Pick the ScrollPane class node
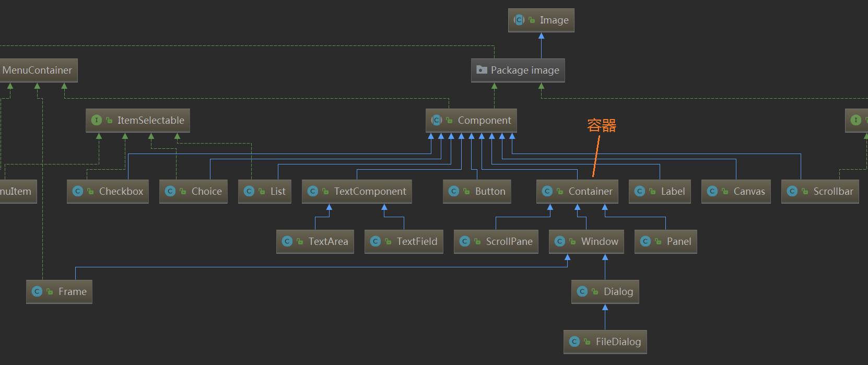Screen dimensions: 868x365 point(496,241)
